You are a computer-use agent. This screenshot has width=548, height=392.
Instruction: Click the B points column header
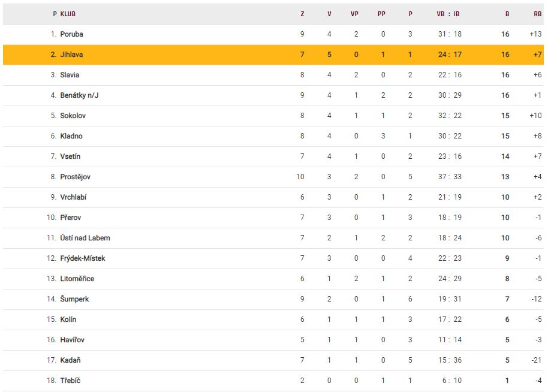coord(507,14)
